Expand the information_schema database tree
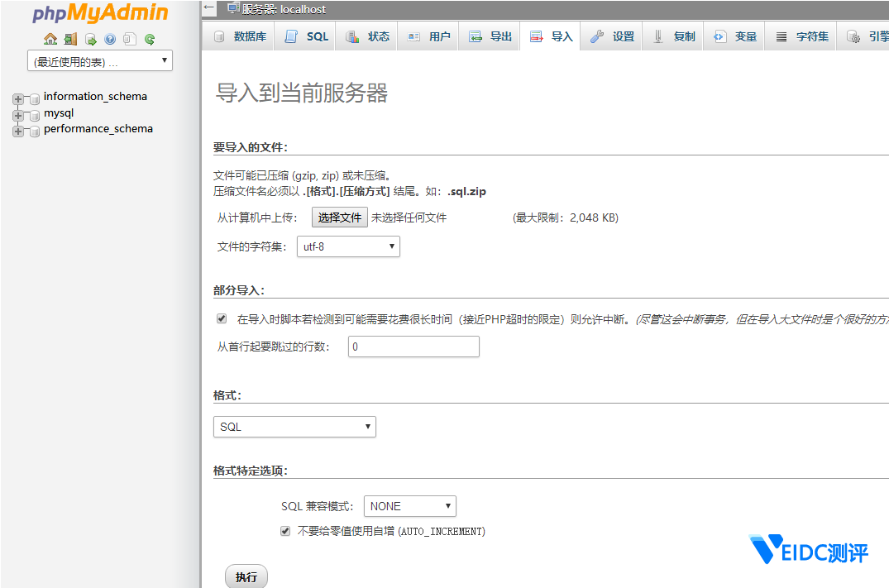Screen dimensions: 889x588 coord(18,98)
